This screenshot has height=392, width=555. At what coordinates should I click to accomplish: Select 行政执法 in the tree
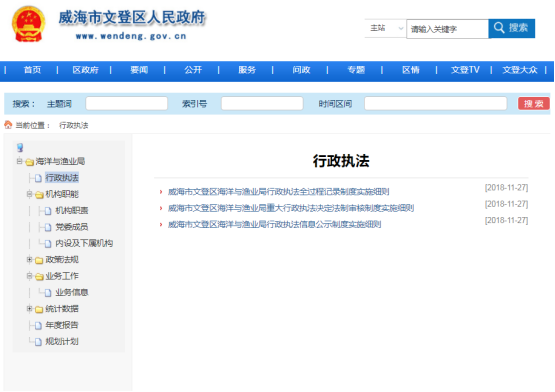point(62,178)
